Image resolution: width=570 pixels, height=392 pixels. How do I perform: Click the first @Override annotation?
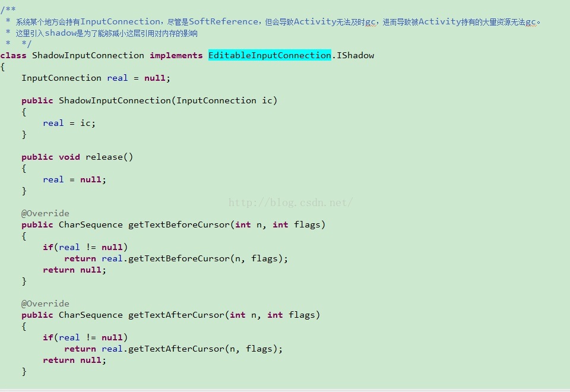pyautogui.click(x=45, y=213)
